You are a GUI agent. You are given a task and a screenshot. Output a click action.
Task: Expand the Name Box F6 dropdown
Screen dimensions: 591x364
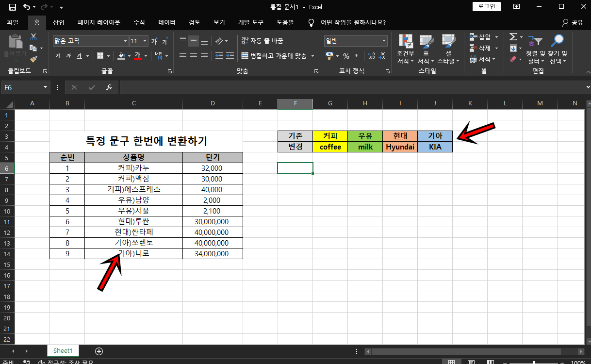coord(46,87)
